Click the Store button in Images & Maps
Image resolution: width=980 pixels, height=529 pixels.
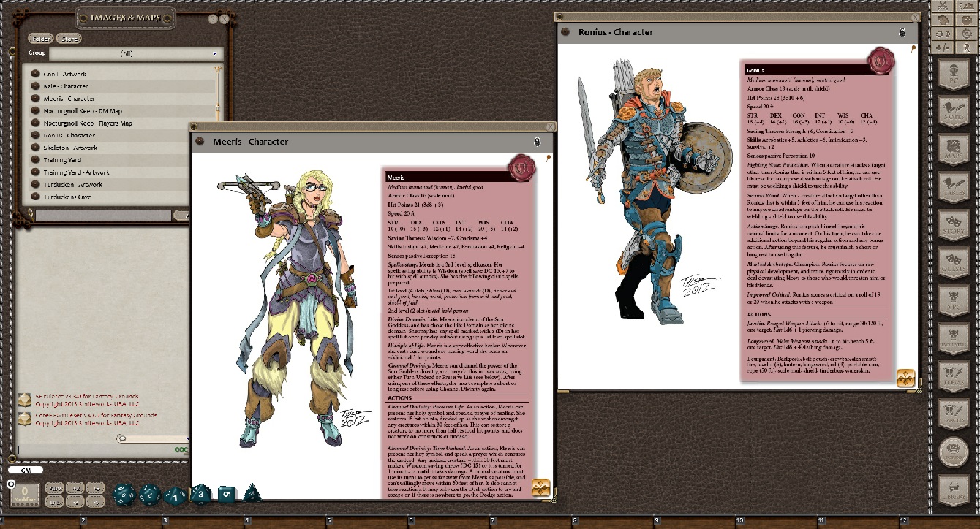coord(69,38)
